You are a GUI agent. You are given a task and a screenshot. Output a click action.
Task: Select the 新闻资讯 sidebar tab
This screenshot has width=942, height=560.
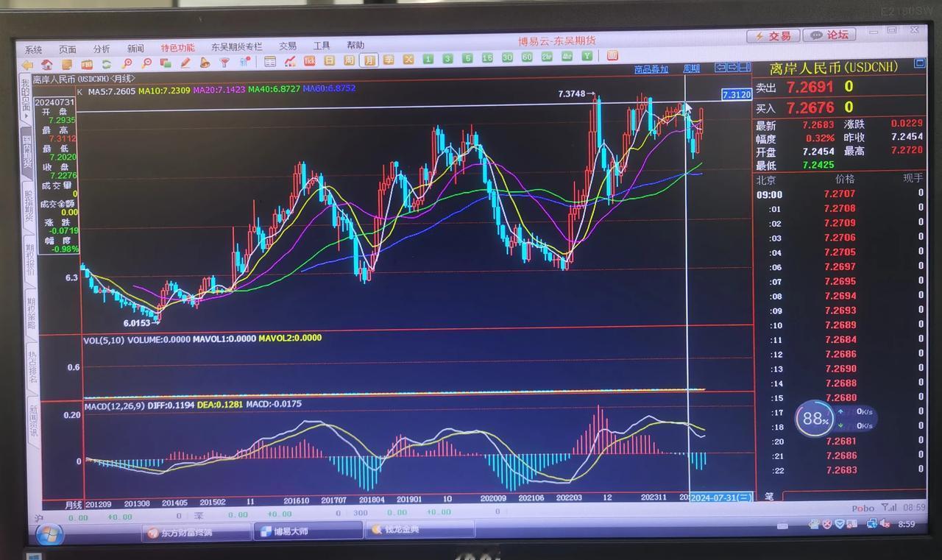pyautogui.click(x=34, y=421)
